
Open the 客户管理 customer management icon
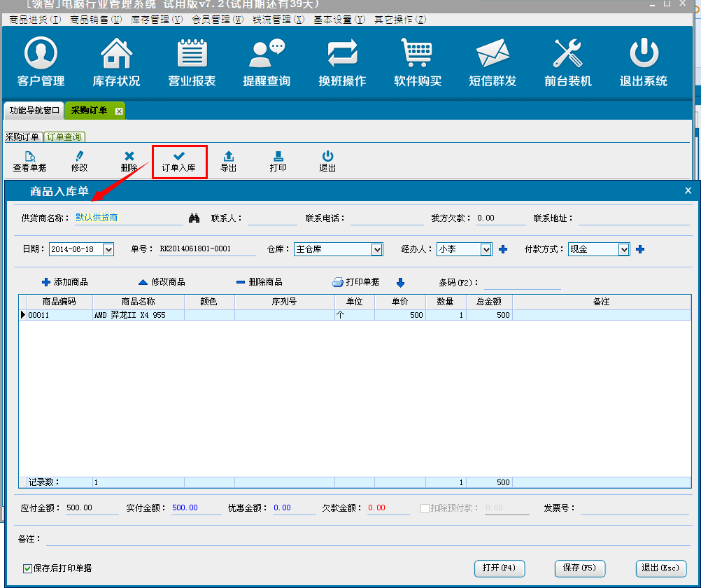[x=41, y=62]
